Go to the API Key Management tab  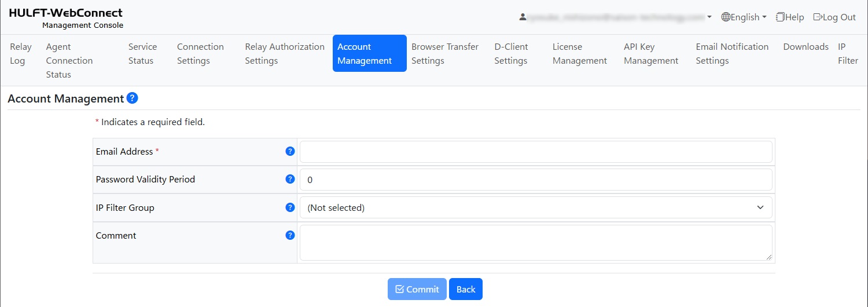tap(651, 54)
